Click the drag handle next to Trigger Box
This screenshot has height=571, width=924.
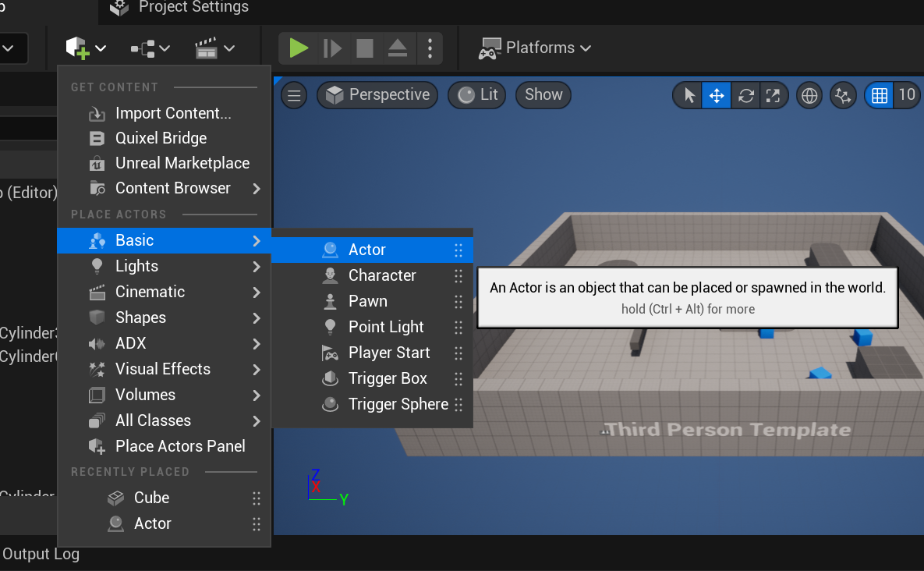click(x=458, y=379)
